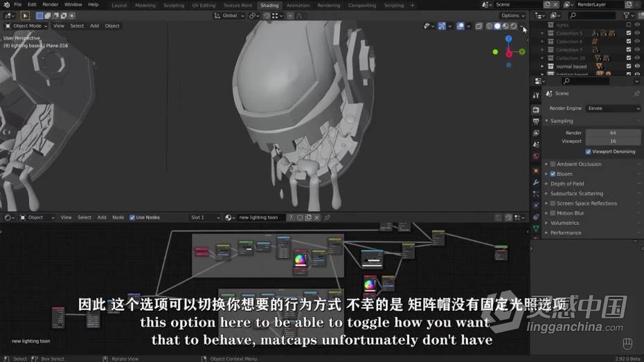The image size is (644, 362).
Task: Click the pin icon in node editor header
Action: [328, 217]
